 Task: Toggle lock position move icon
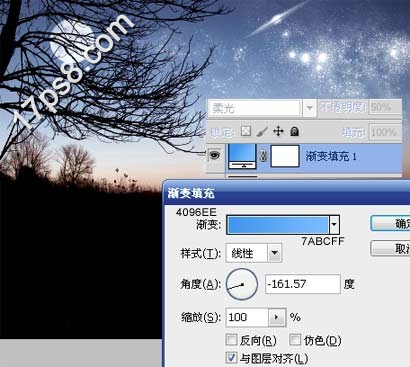tap(278, 131)
